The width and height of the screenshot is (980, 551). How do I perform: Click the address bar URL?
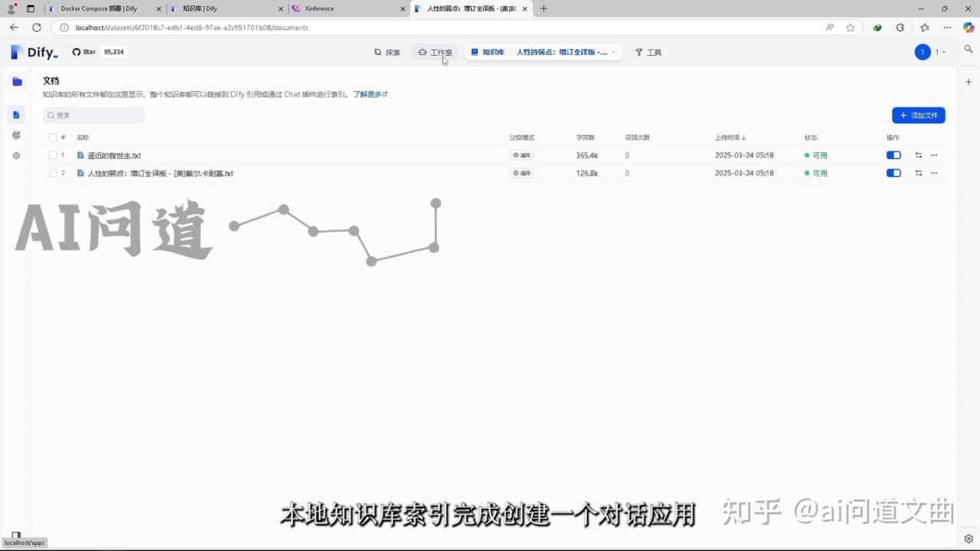pos(191,28)
